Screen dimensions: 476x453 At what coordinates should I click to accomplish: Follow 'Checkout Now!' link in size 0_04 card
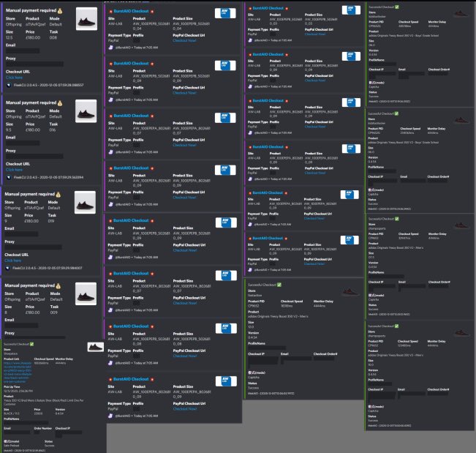click(184, 40)
